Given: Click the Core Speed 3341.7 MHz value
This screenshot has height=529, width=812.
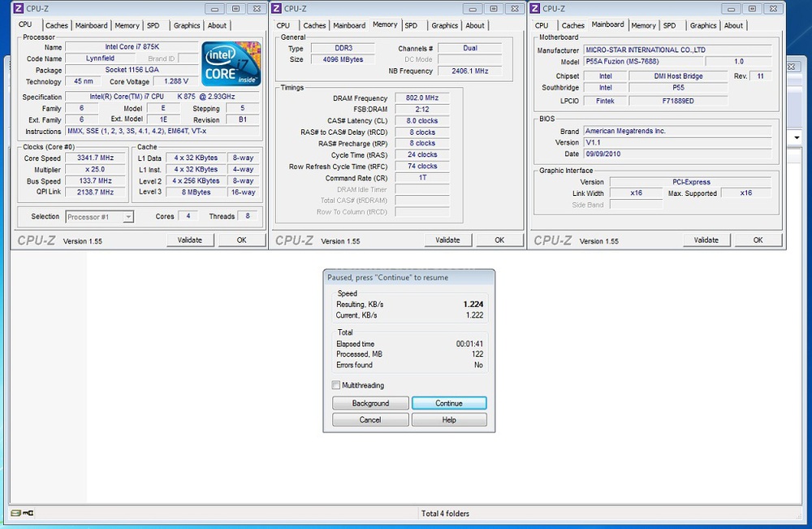Looking at the screenshot, I should pos(95,158).
